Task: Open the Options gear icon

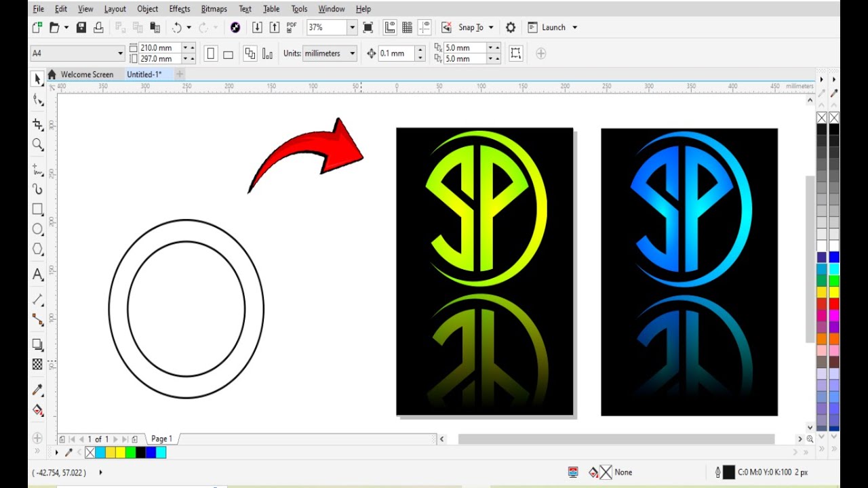Action: click(511, 27)
